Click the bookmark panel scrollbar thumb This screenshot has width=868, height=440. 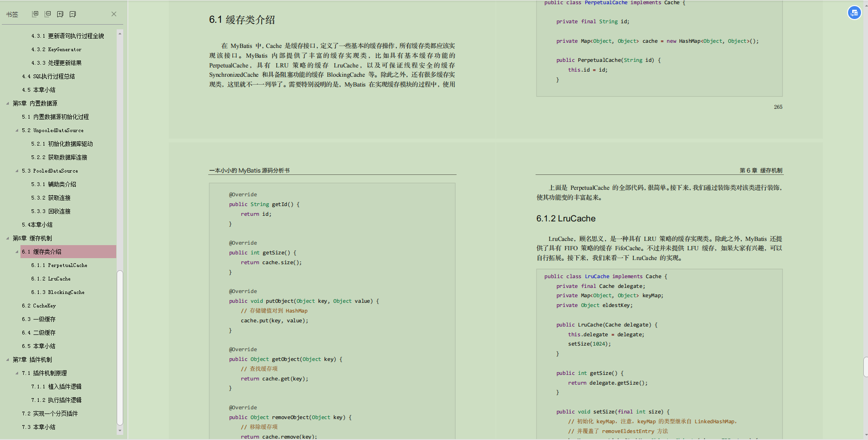tap(120, 348)
